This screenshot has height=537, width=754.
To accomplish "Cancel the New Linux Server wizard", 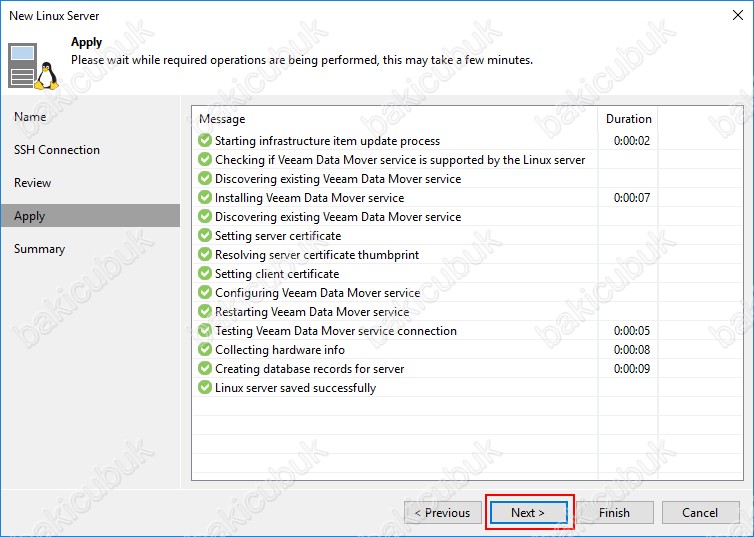I will tap(700, 513).
